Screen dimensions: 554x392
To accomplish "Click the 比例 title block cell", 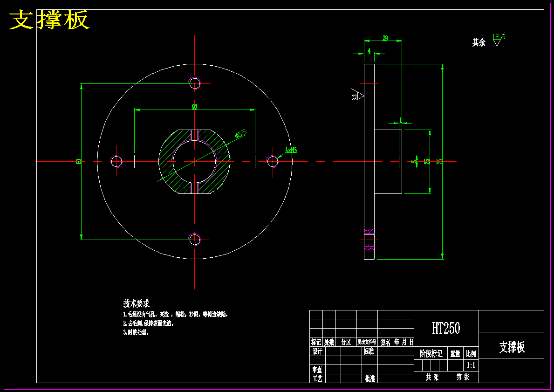I will (x=471, y=353).
